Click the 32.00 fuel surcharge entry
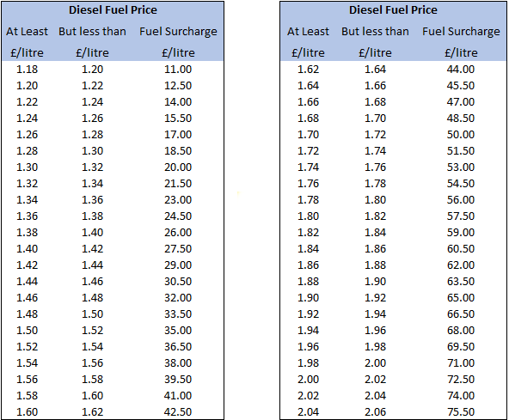 (178, 298)
